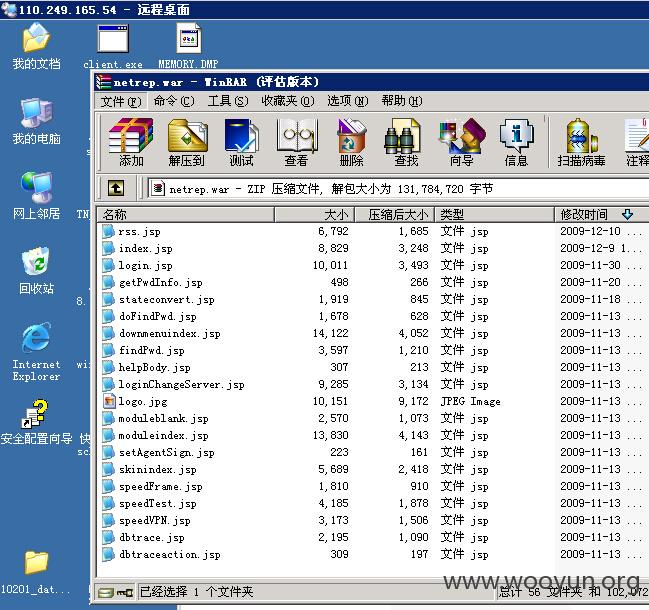Viewport: 649px width, 610px height.
Task: Select the 10201_dat folder icon
Action: point(36,572)
